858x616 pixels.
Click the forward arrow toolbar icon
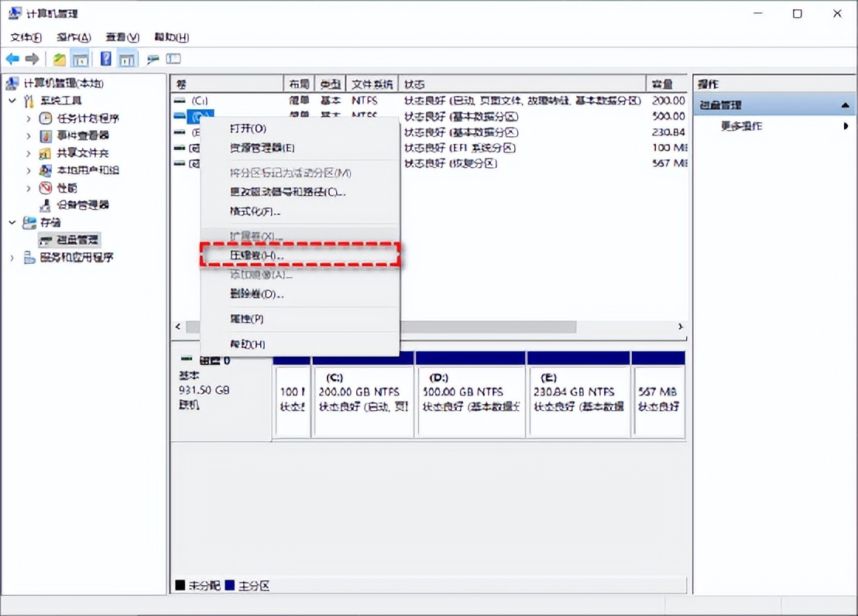pos(32,59)
